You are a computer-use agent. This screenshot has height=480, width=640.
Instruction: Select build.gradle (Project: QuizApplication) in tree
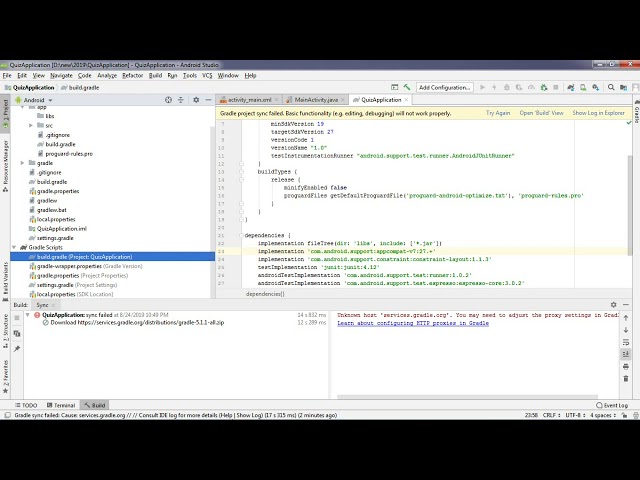[x=113, y=257]
